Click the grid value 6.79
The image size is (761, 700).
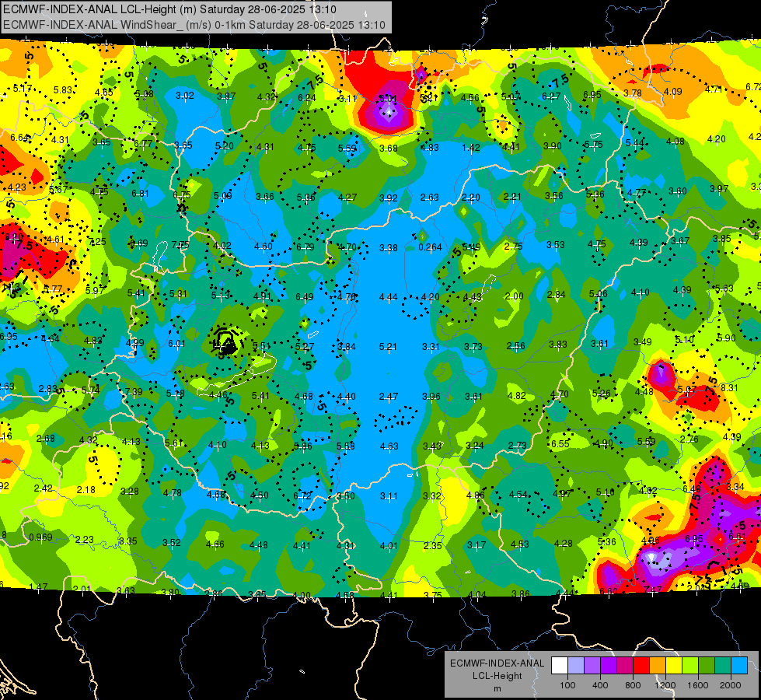click(x=305, y=247)
